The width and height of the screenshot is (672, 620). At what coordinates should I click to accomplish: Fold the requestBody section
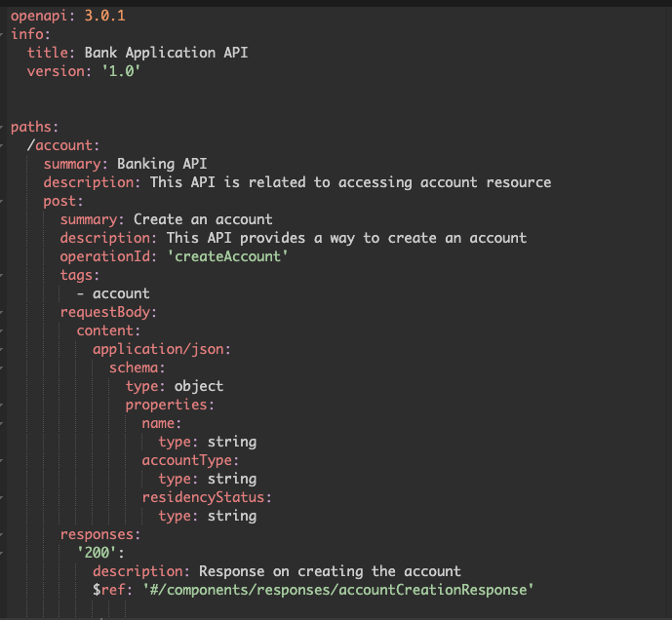3,312
